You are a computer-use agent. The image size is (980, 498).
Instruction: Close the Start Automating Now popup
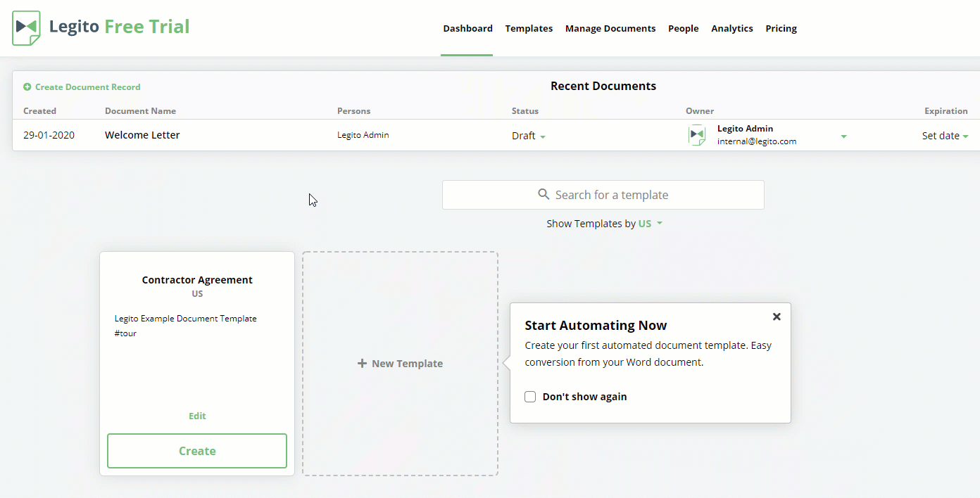point(777,317)
